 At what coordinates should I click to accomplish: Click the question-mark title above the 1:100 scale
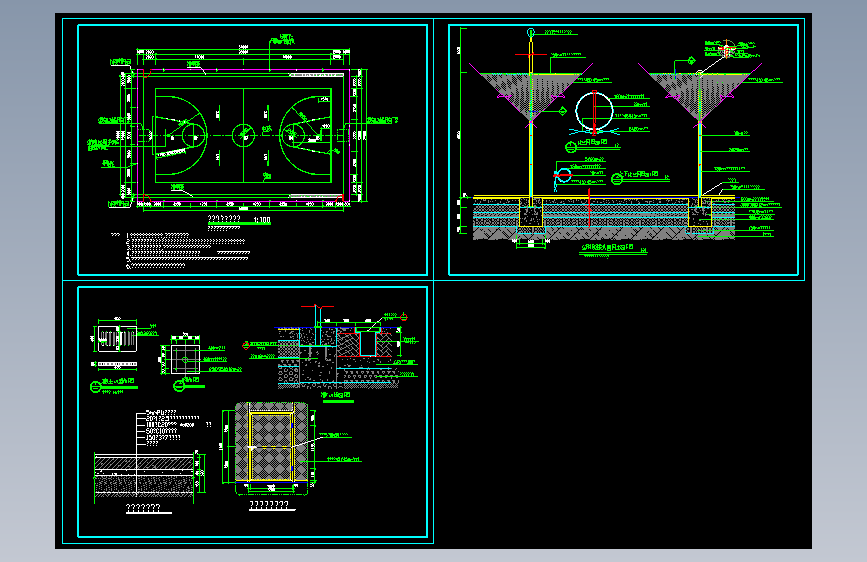(224, 218)
